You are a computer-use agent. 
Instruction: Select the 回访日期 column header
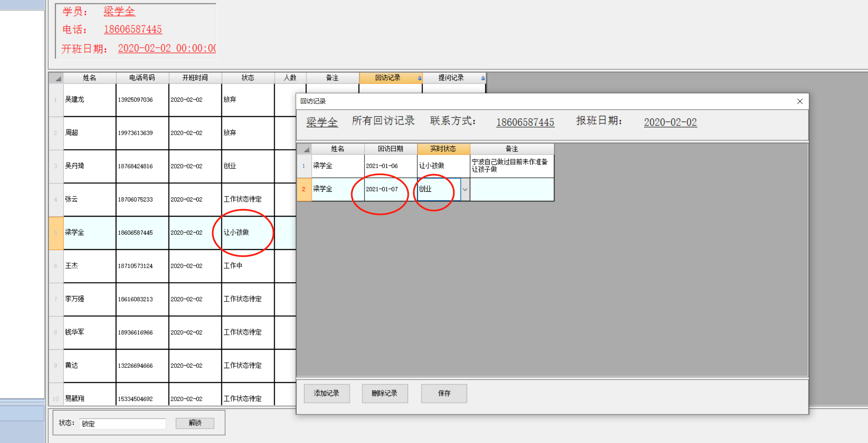tap(390, 149)
